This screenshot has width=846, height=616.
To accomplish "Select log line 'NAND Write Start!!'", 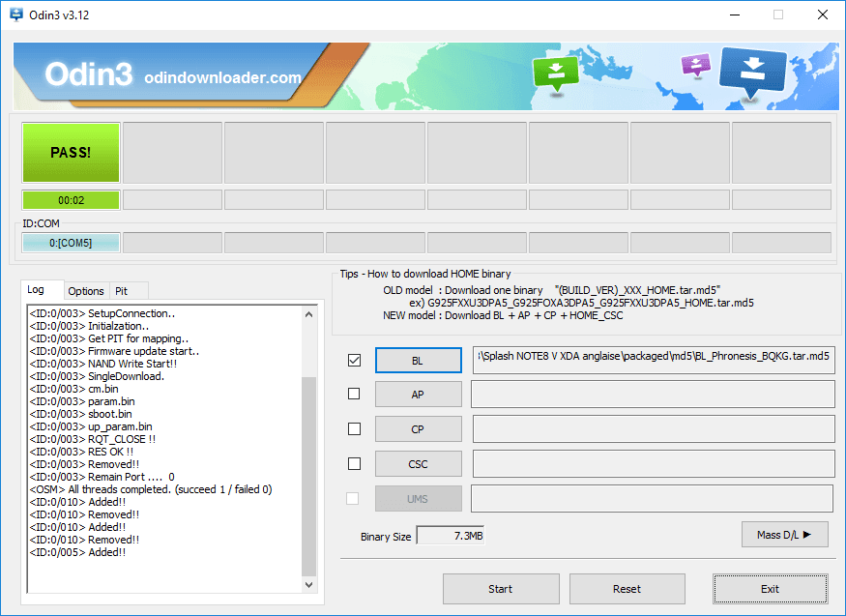I will tap(103, 364).
